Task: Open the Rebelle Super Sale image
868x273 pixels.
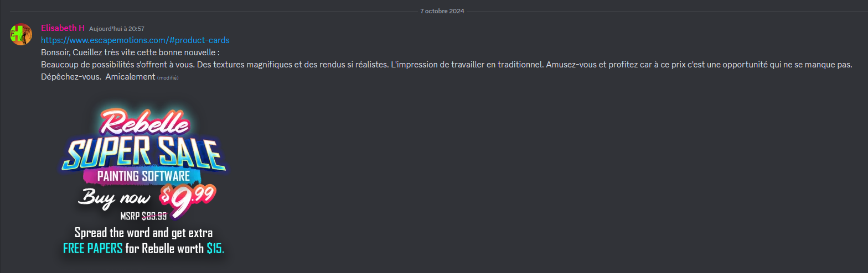Action: click(x=143, y=181)
